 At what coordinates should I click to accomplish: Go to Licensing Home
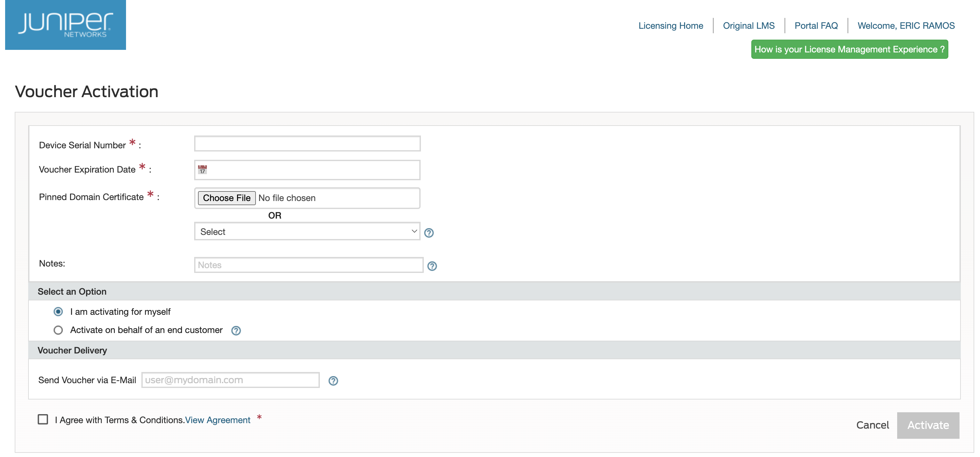[x=670, y=26]
